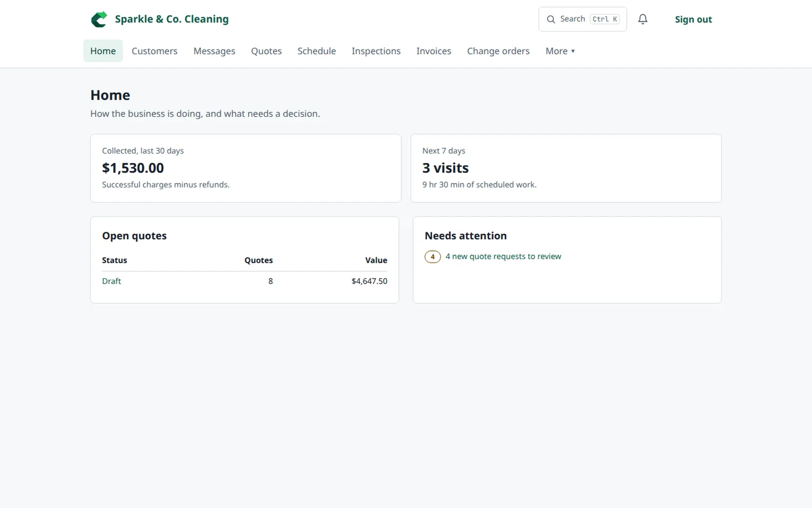Click the Status column header
812x508 pixels.
click(x=115, y=260)
